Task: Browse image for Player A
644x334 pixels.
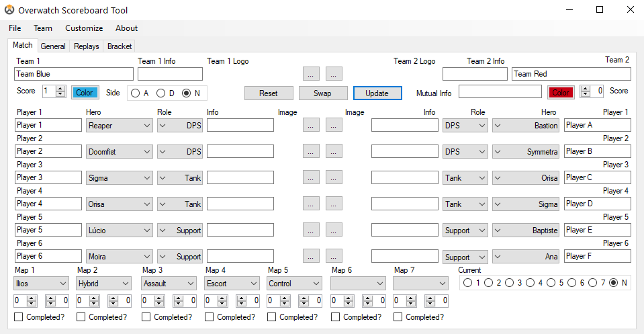Action: pyautogui.click(x=334, y=125)
